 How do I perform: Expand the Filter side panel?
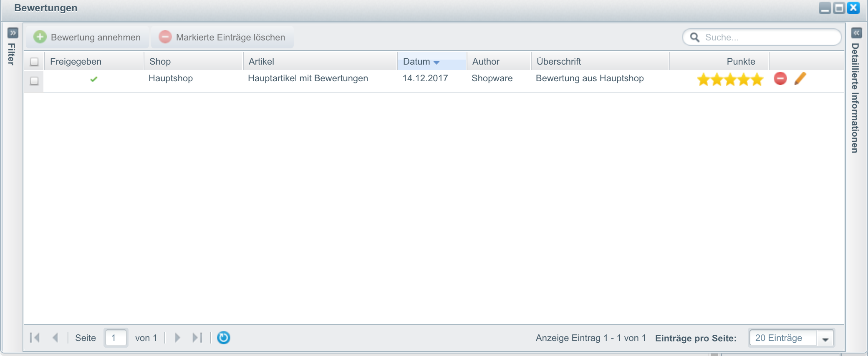point(13,33)
